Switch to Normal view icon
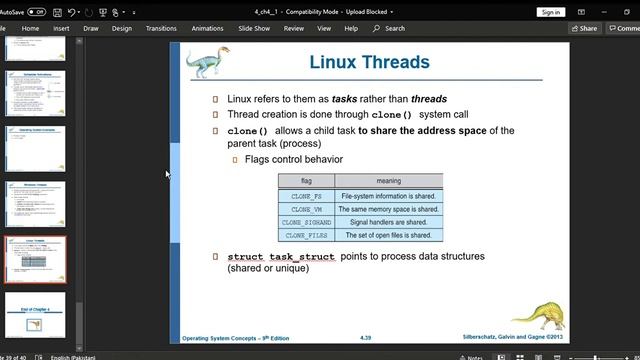This screenshot has height=360, width=640. coord(501,358)
